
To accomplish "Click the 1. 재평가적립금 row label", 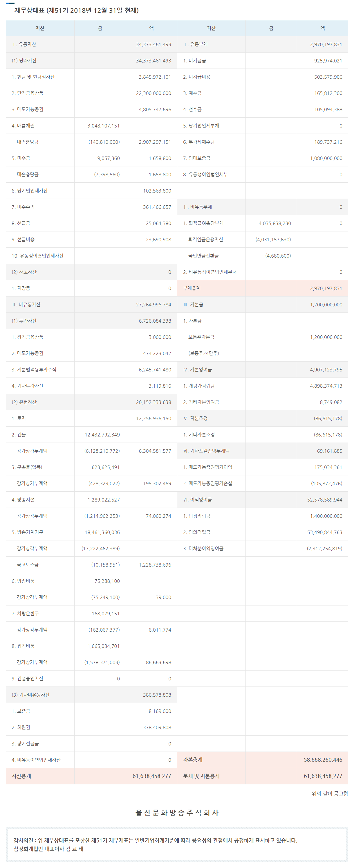I will coord(199,386).
